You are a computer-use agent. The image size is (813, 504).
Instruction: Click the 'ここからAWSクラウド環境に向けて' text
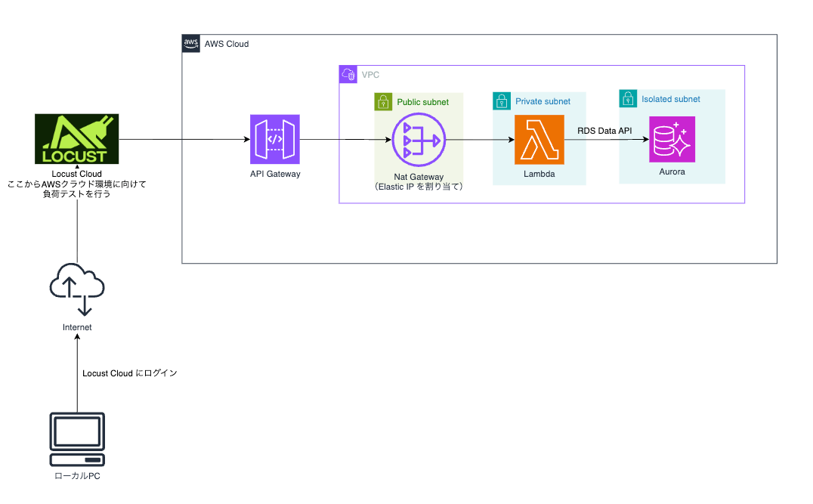77,184
